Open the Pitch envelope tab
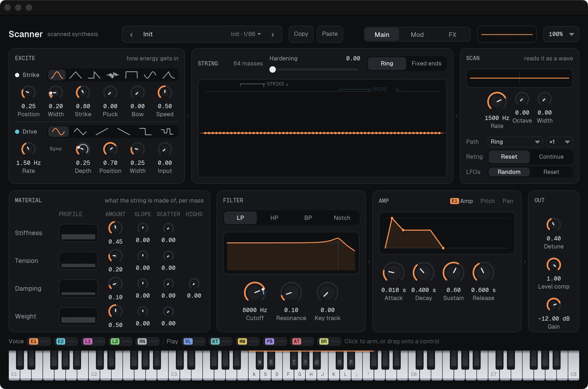 488,201
